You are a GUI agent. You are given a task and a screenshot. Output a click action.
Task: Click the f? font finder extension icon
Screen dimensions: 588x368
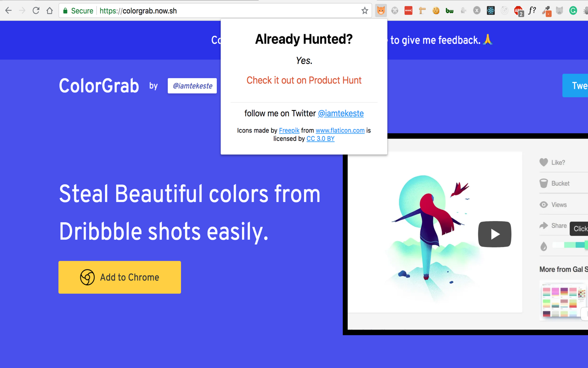(x=532, y=11)
